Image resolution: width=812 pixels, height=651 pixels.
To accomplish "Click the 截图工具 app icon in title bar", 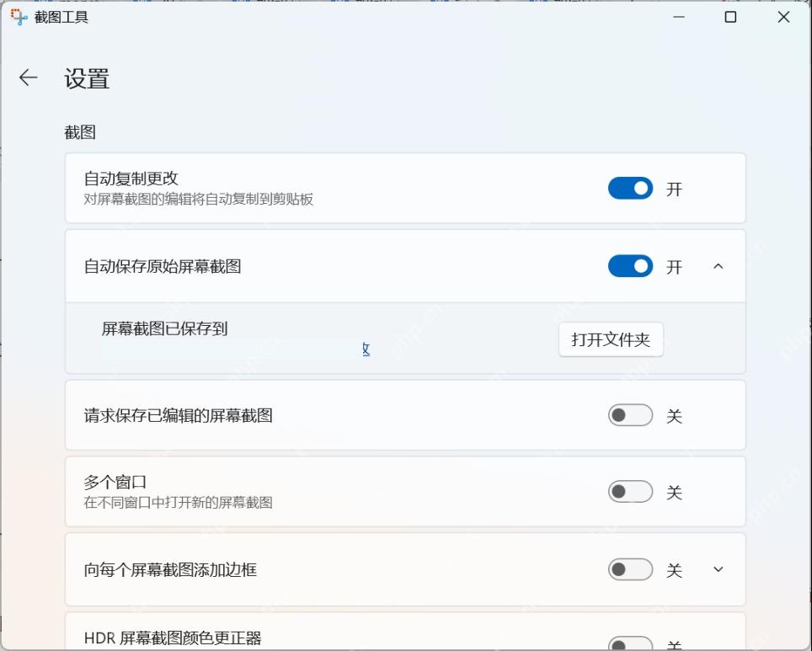I will (19, 17).
